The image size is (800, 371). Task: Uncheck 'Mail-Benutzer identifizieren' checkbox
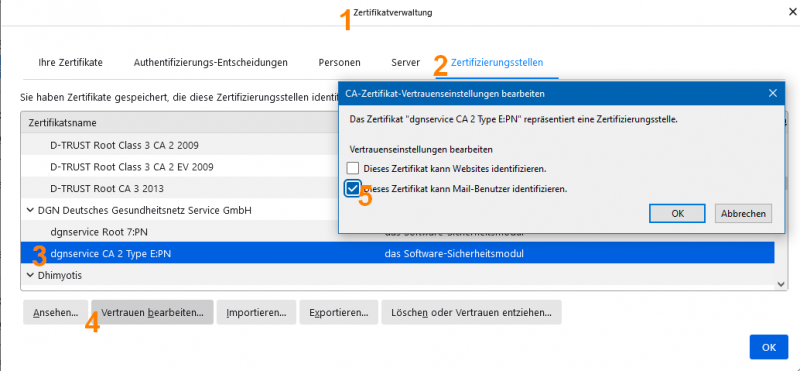[x=353, y=189]
